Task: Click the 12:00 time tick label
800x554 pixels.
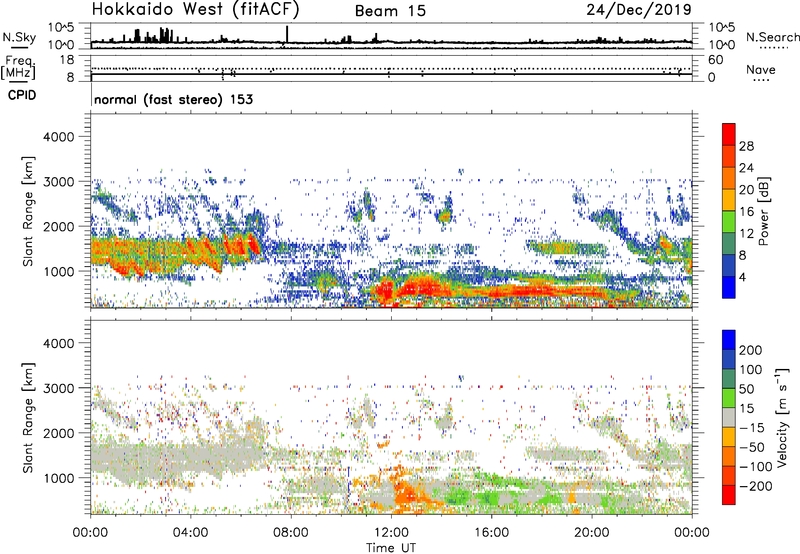Action: [391, 533]
